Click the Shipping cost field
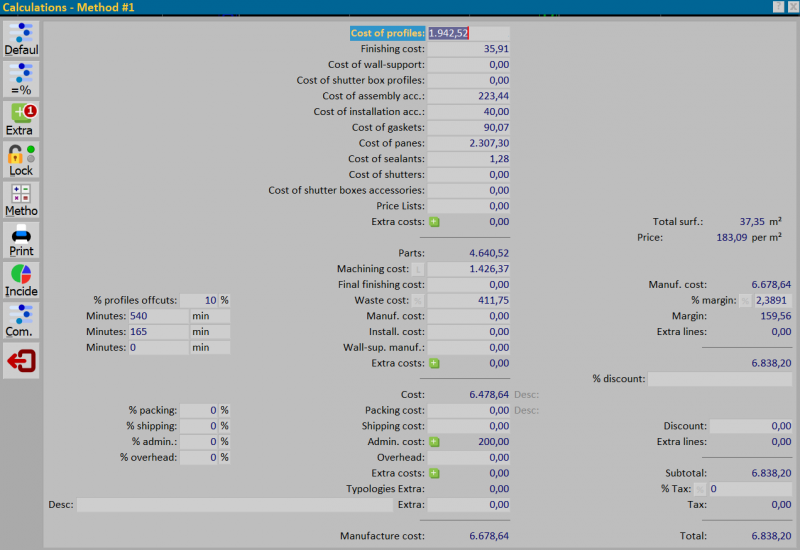The image size is (800, 550). click(468, 427)
